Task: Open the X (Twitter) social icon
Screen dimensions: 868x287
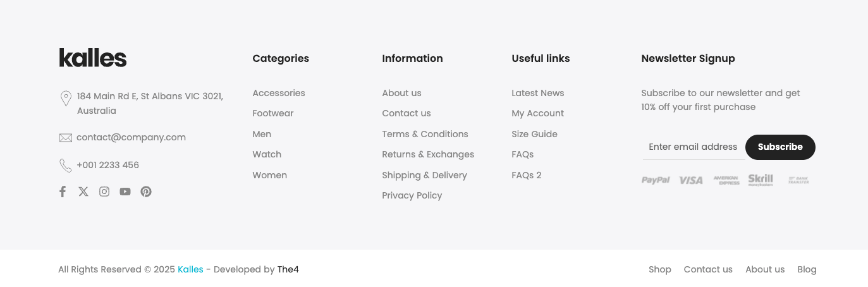Action: click(x=83, y=192)
